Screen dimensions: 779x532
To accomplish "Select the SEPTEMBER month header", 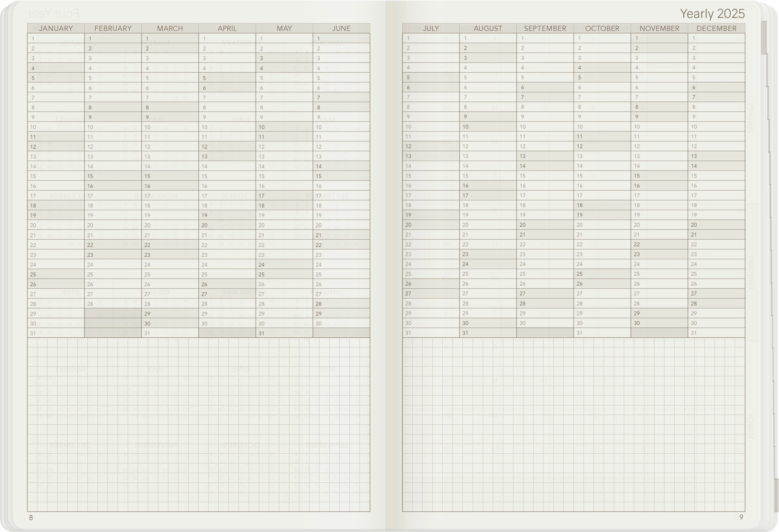I will coord(545,28).
